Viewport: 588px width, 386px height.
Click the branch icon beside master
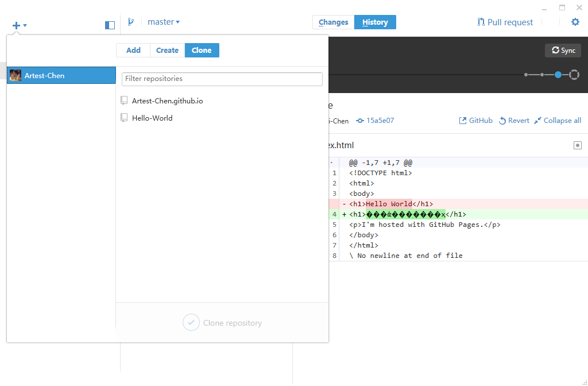click(130, 22)
